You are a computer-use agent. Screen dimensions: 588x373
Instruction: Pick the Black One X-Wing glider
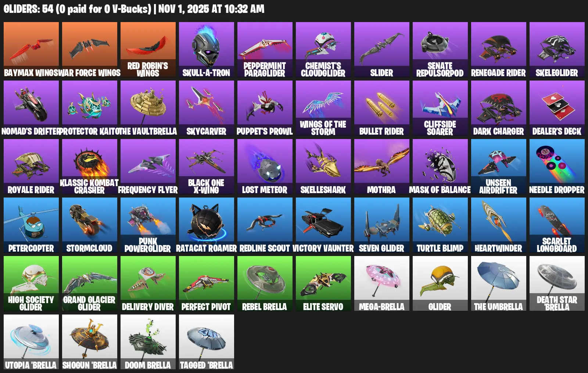click(207, 167)
